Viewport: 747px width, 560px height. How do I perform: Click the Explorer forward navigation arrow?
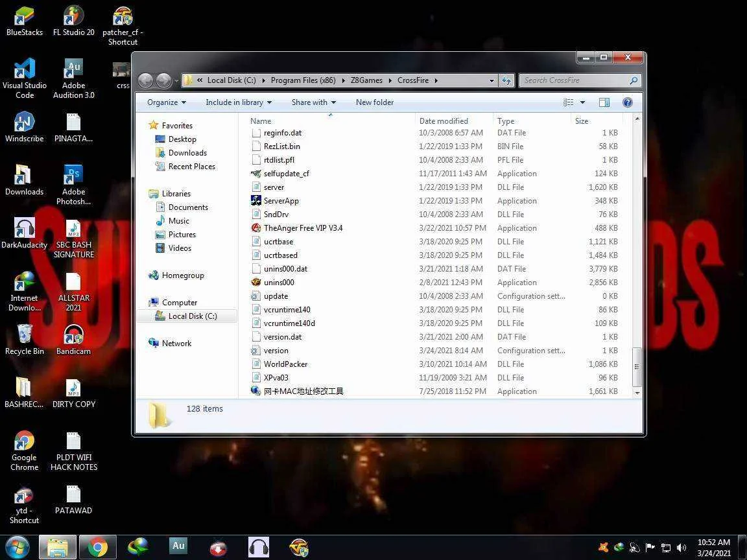[x=163, y=80]
